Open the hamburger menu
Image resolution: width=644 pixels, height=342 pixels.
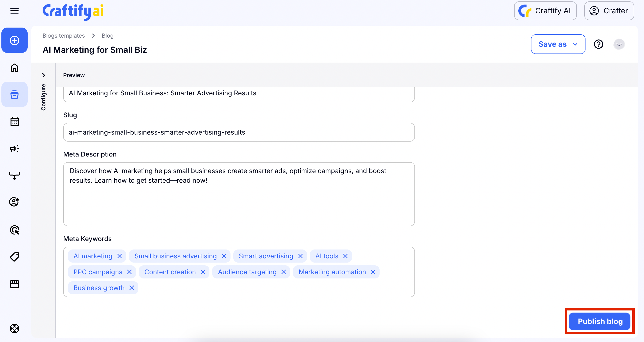15,11
